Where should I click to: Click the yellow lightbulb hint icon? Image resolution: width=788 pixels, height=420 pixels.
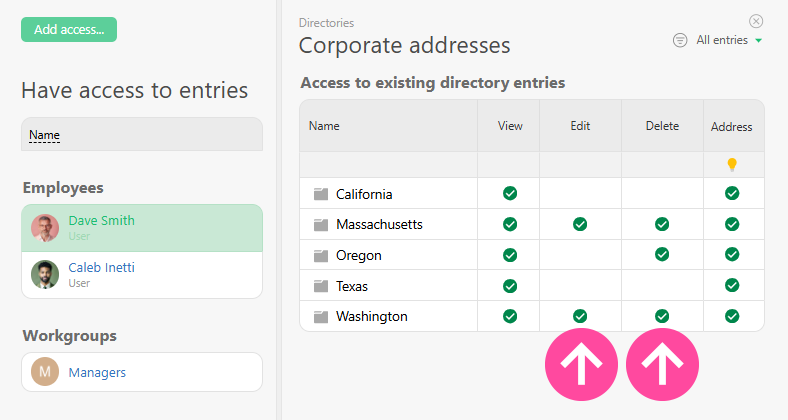coord(732,164)
